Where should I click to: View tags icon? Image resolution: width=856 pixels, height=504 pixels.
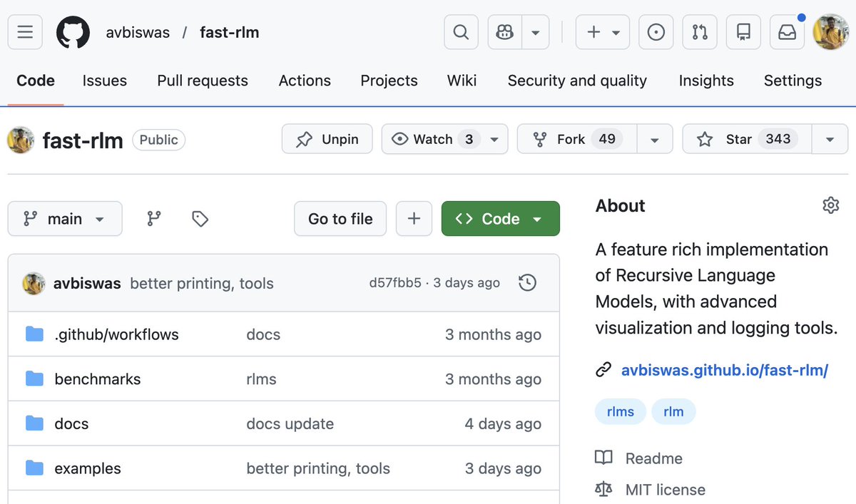tap(200, 219)
